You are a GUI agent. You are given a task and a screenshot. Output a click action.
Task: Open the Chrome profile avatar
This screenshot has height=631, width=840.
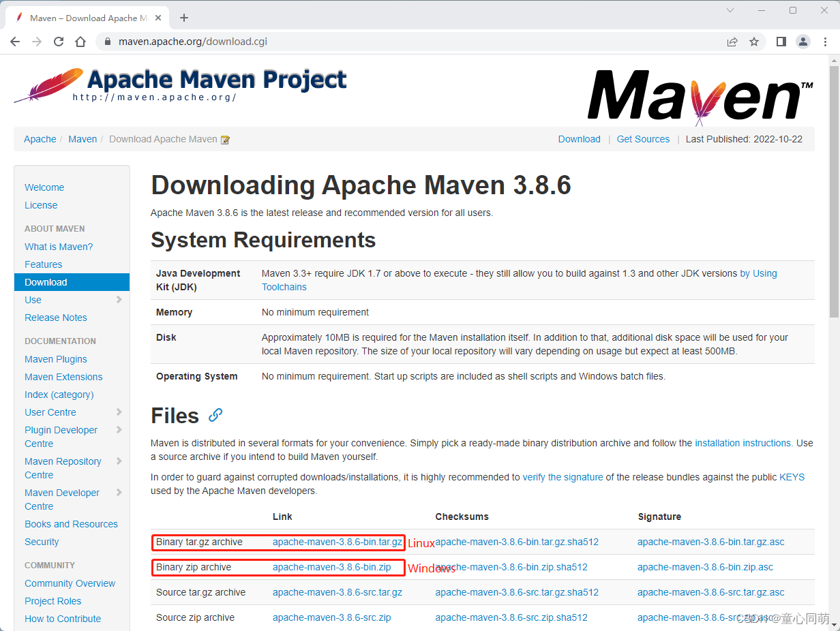click(803, 42)
